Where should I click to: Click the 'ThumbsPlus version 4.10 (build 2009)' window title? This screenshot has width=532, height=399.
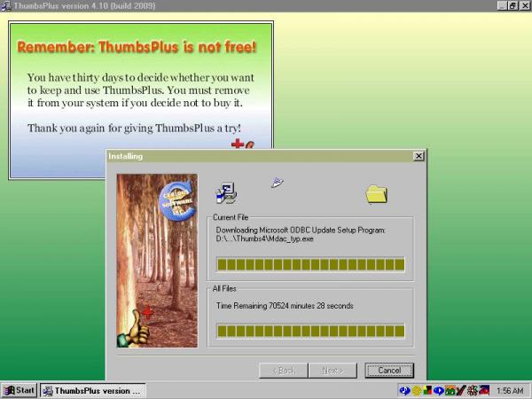84,6
